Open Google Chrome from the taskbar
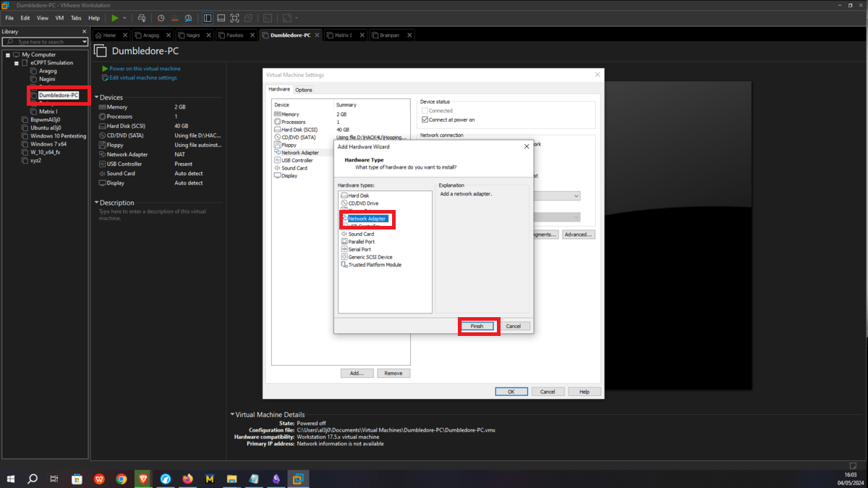This screenshot has height=488, width=868. pos(122,479)
